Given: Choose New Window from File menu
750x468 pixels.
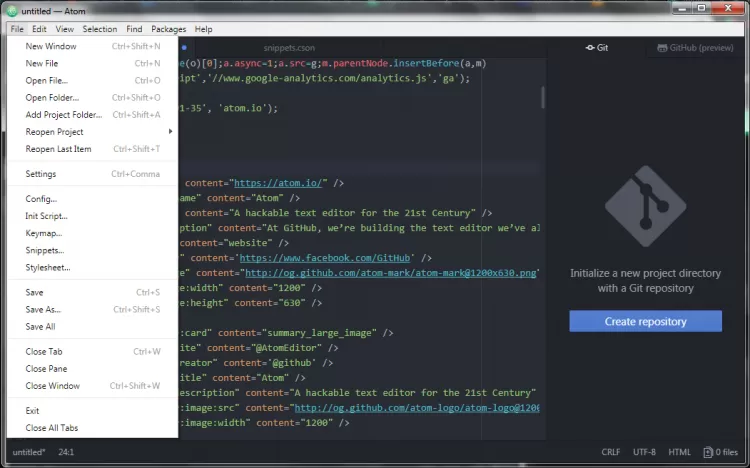Looking at the screenshot, I should point(93,46).
